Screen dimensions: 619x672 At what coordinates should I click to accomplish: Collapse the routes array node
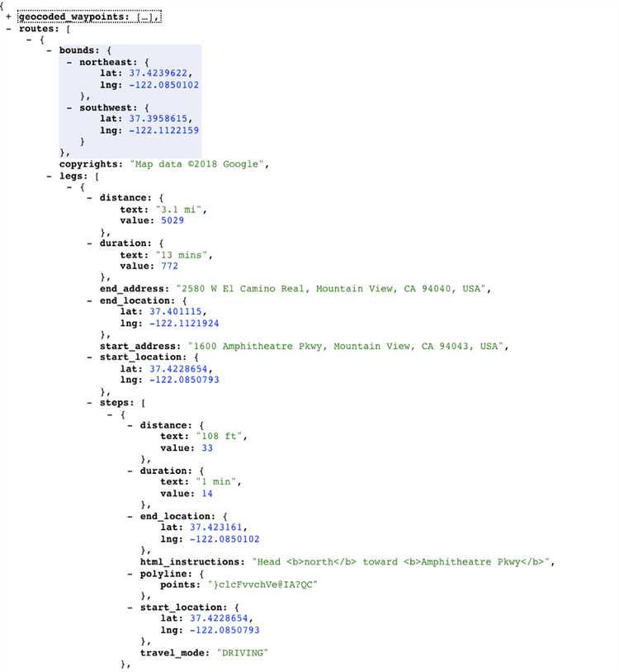(8, 29)
